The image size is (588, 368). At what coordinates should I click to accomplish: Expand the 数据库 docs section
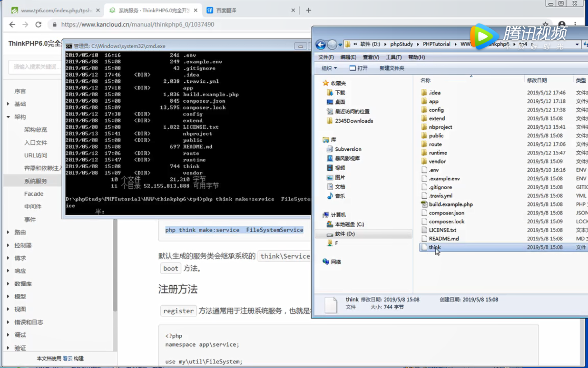tap(8, 284)
